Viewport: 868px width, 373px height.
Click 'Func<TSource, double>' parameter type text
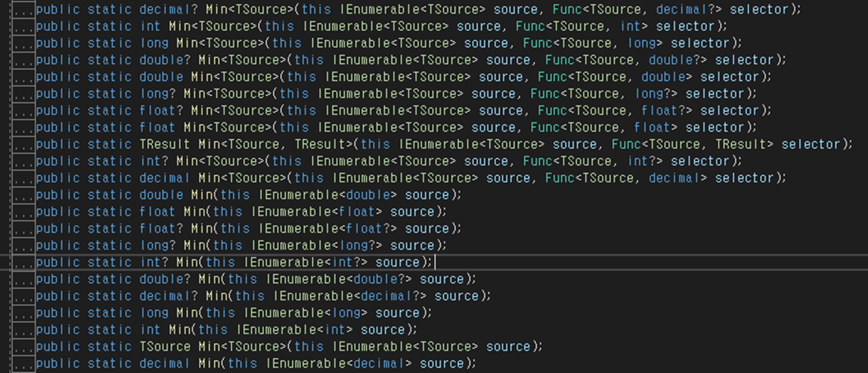pyautogui.click(x=615, y=77)
